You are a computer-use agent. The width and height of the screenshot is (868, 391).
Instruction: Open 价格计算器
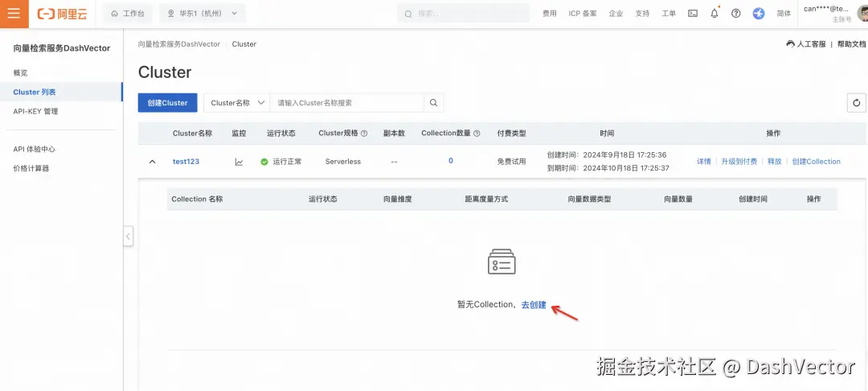[31, 168]
